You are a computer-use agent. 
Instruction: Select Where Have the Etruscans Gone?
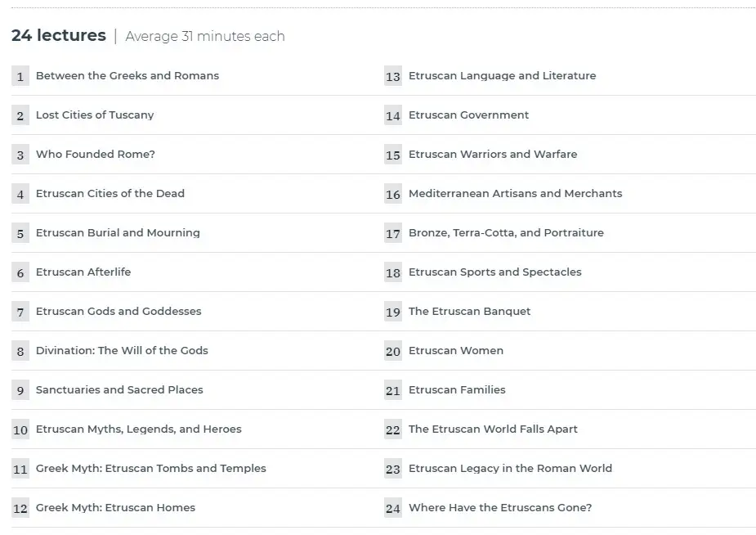tap(500, 507)
